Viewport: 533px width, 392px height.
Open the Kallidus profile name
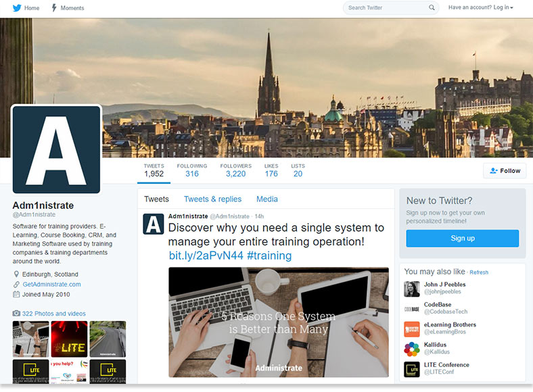coord(435,345)
